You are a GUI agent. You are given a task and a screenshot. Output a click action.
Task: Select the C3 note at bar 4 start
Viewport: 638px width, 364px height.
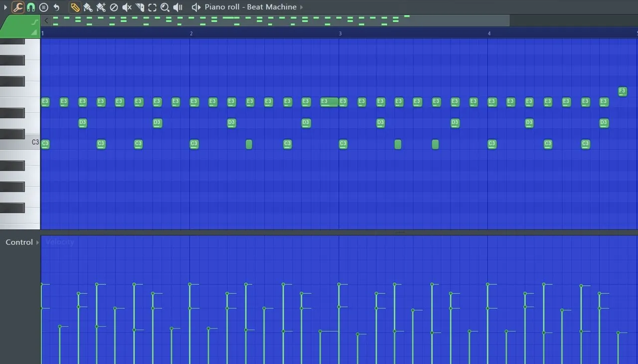click(492, 144)
